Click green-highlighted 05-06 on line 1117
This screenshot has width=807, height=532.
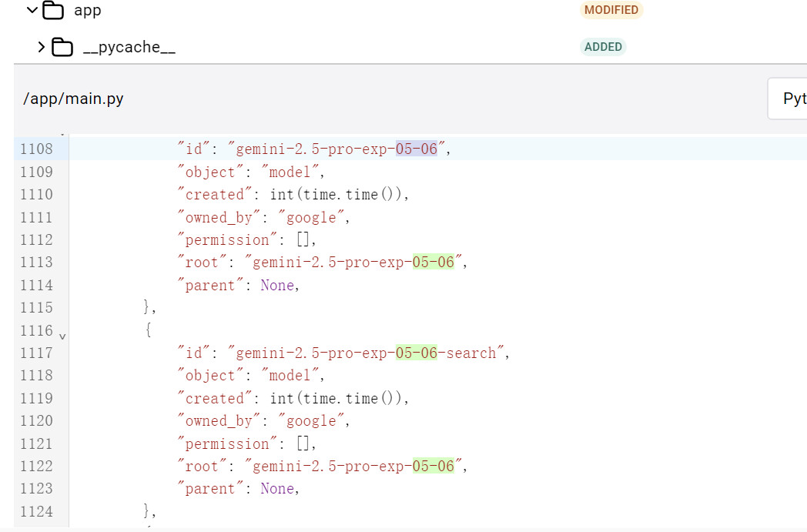(x=417, y=353)
